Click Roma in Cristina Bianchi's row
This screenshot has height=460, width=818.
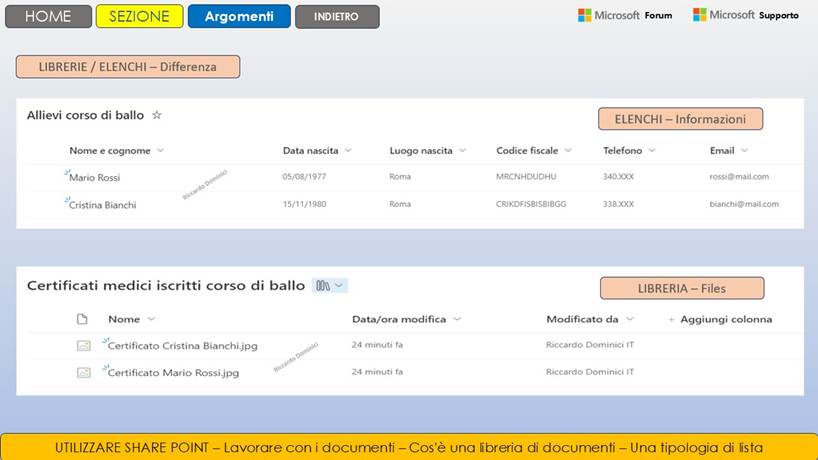[x=400, y=204]
